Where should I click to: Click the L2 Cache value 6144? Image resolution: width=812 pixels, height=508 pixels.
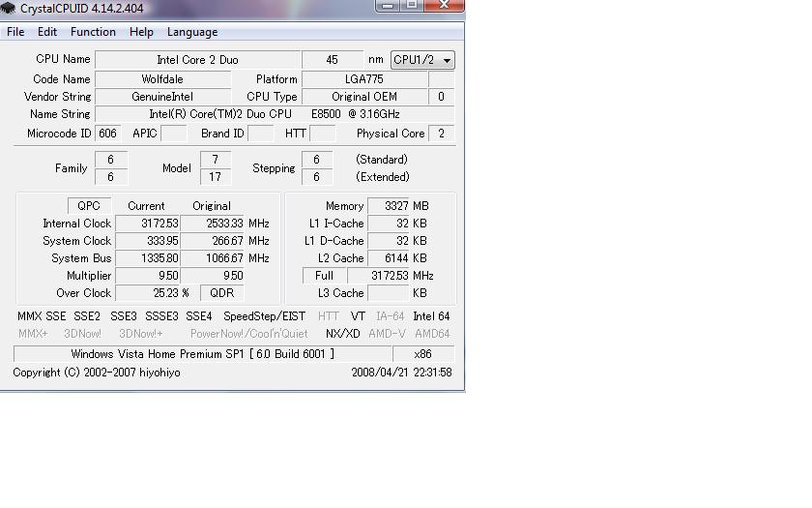point(389,258)
